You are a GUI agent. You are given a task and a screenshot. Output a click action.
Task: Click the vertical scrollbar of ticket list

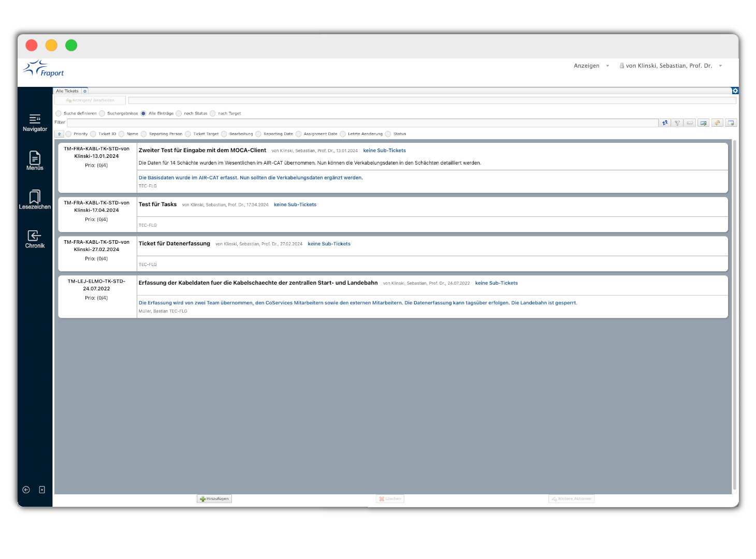tap(734, 315)
